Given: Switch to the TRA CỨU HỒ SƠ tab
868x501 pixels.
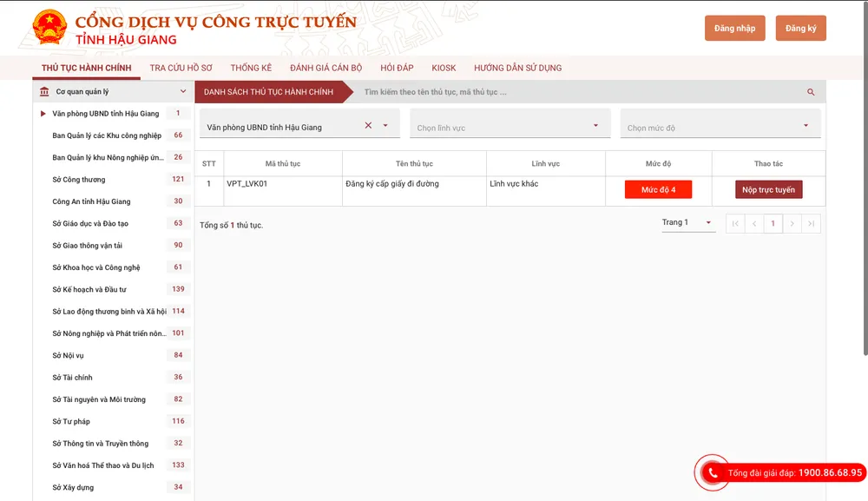Looking at the screenshot, I should (x=181, y=68).
